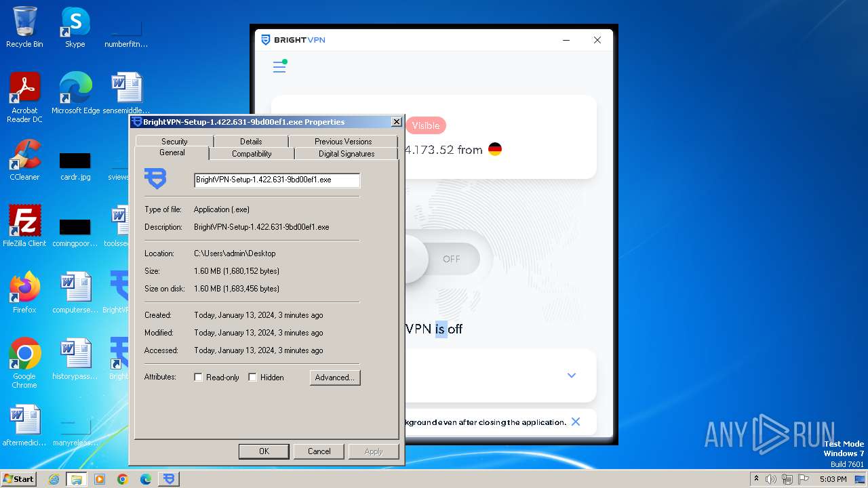The height and width of the screenshot is (488, 868).
Task: Launch Firefox from the desktop
Action: (x=24, y=293)
